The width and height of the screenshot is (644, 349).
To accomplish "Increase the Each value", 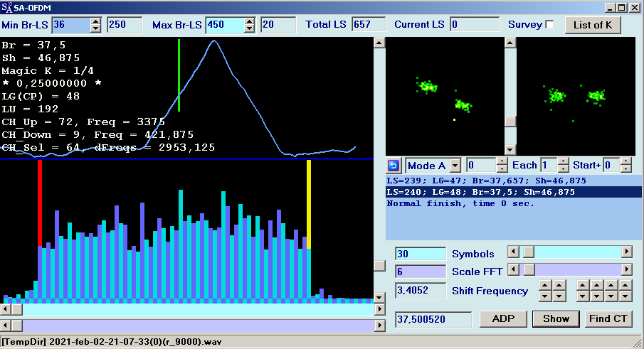I will point(564,162).
